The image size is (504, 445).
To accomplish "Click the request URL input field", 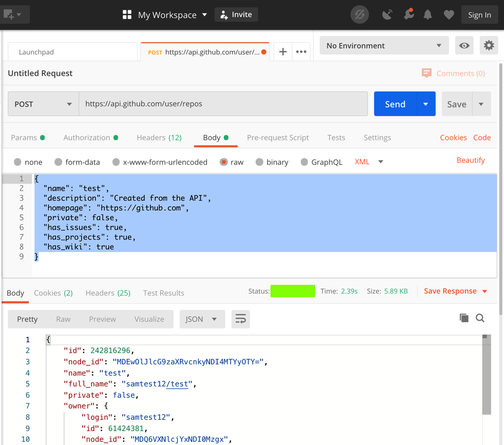I will coord(223,104).
